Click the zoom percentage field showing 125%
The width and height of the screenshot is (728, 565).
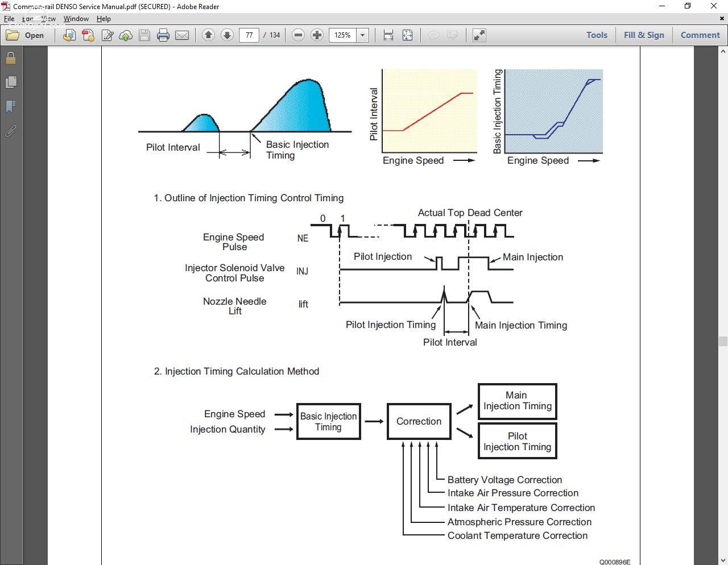pyautogui.click(x=343, y=35)
